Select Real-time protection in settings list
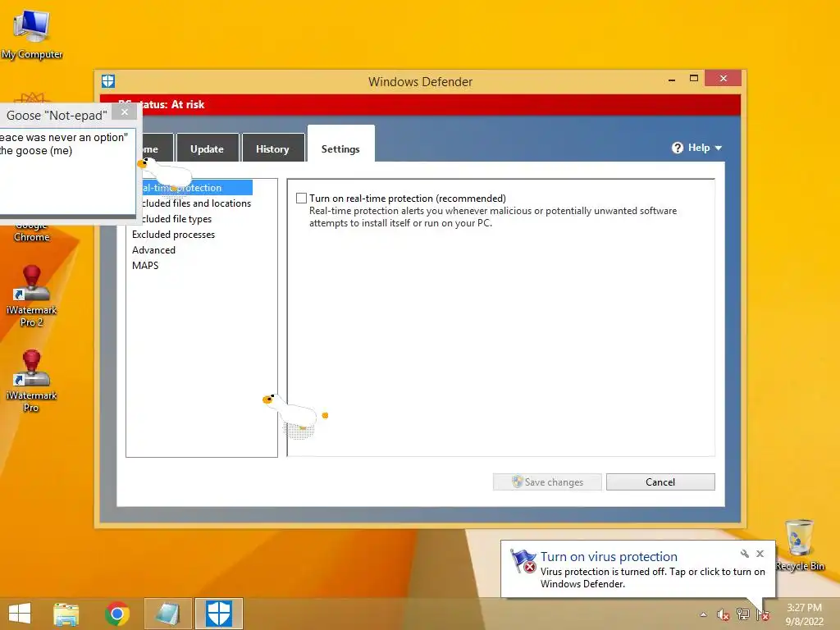The height and width of the screenshot is (630, 840). (x=190, y=188)
